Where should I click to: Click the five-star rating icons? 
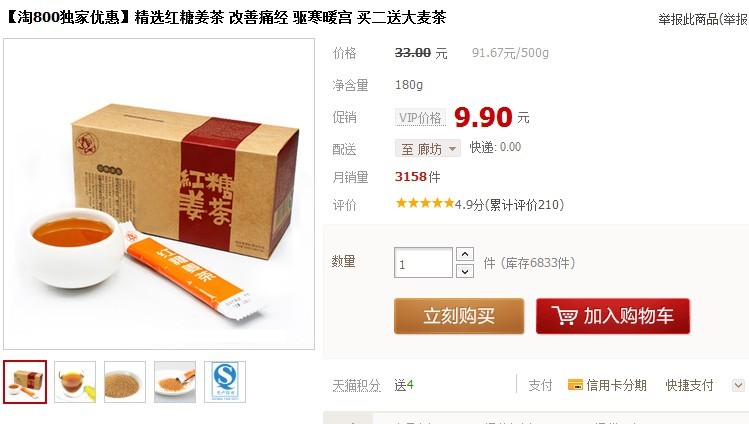click(425, 204)
